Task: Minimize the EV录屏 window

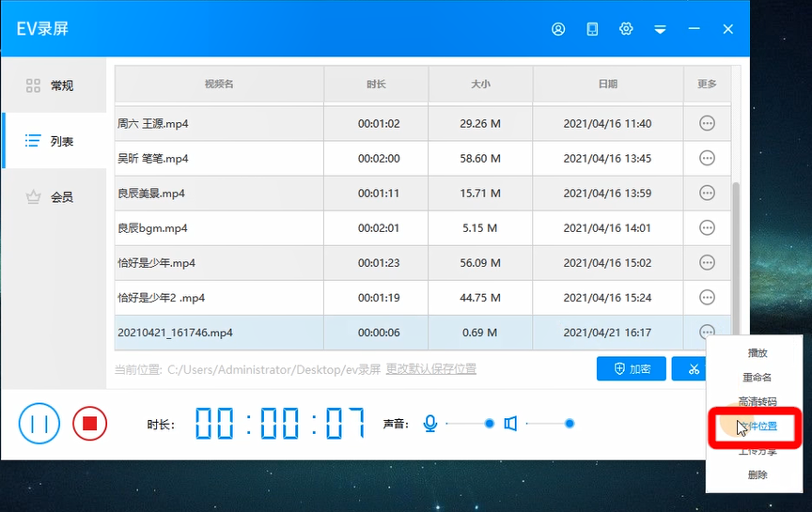Action: pyautogui.click(x=694, y=29)
